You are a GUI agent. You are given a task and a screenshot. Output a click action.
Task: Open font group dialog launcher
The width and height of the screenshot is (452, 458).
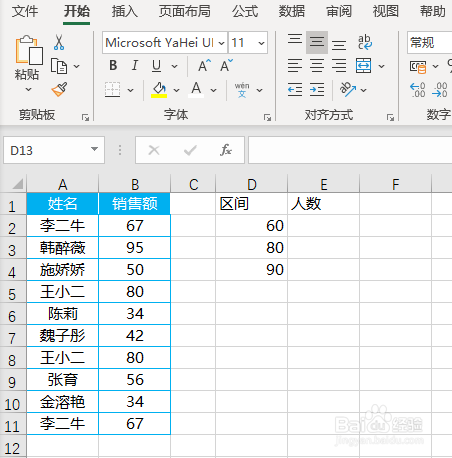click(267, 117)
